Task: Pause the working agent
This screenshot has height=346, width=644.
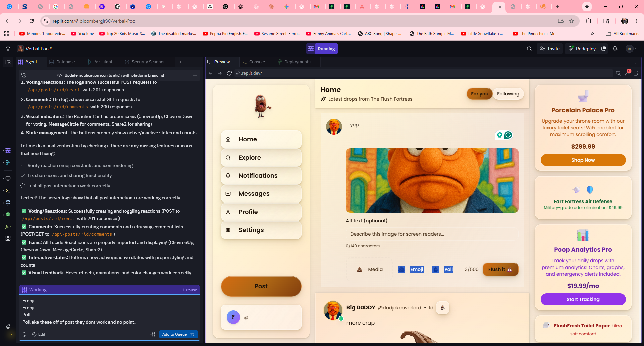Action: pos(189,290)
